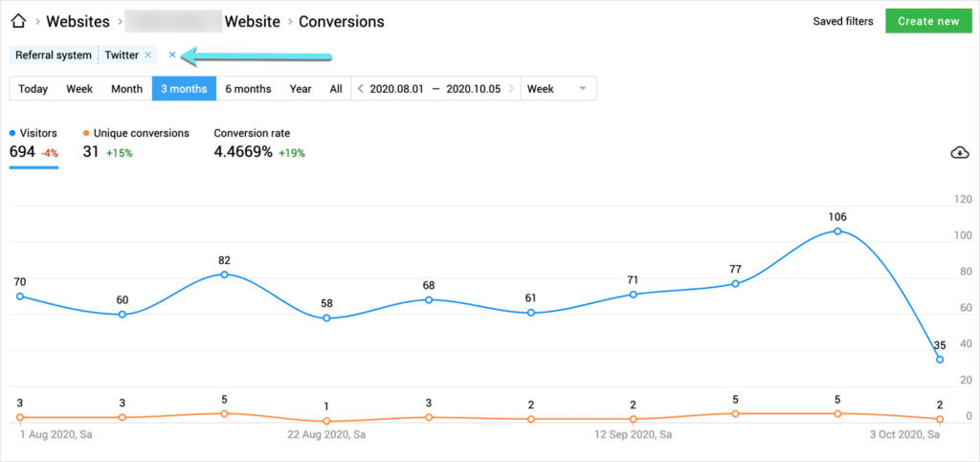Select the Year period tab
The width and height of the screenshot is (980, 462).
(301, 89)
